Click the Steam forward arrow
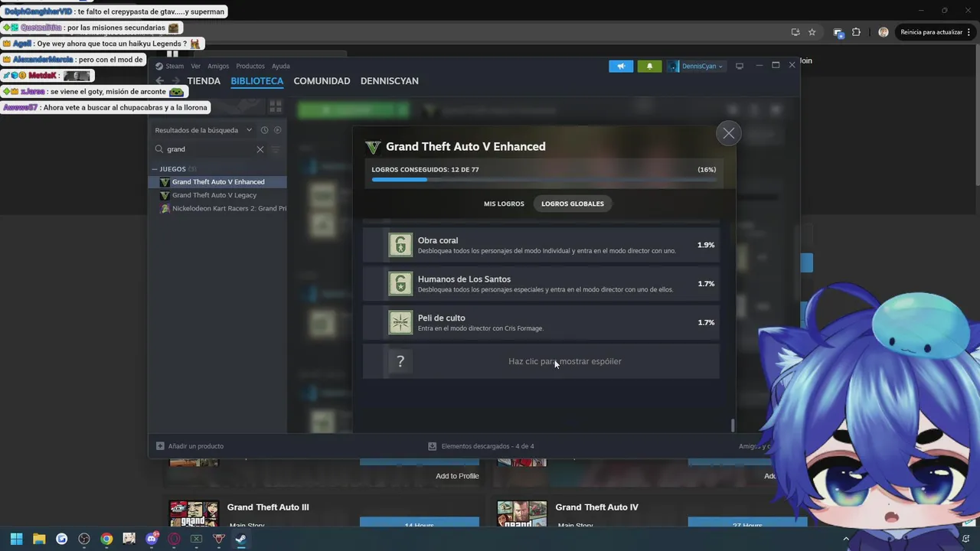Viewport: 980px width, 551px height. pyautogui.click(x=176, y=81)
